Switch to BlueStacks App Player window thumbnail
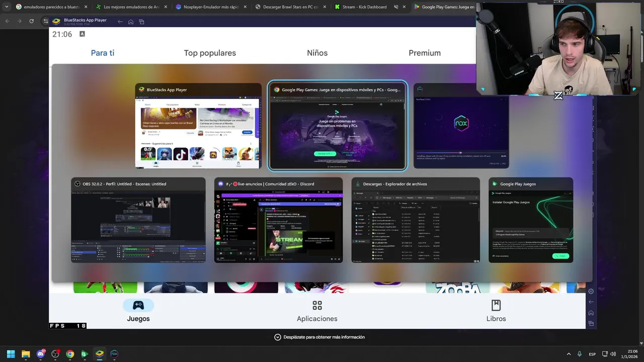The image size is (644, 362). tap(198, 126)
